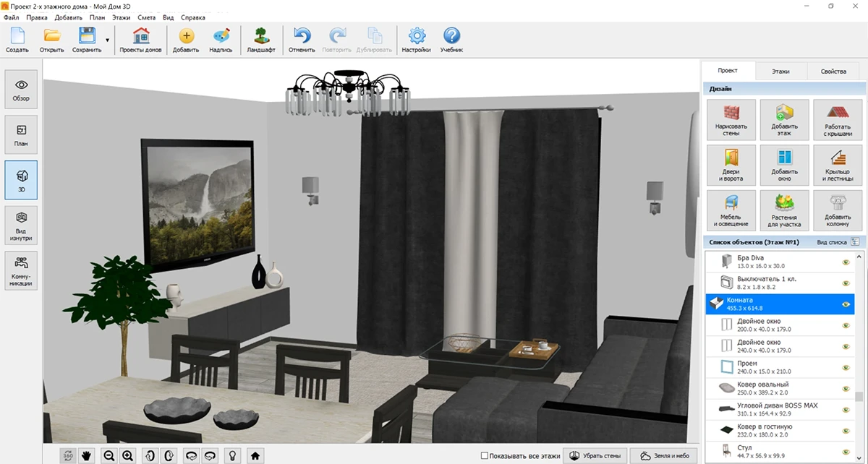Save project using Сохранить icon
This screenshot has height=464, width=868.
click(87, 40)
